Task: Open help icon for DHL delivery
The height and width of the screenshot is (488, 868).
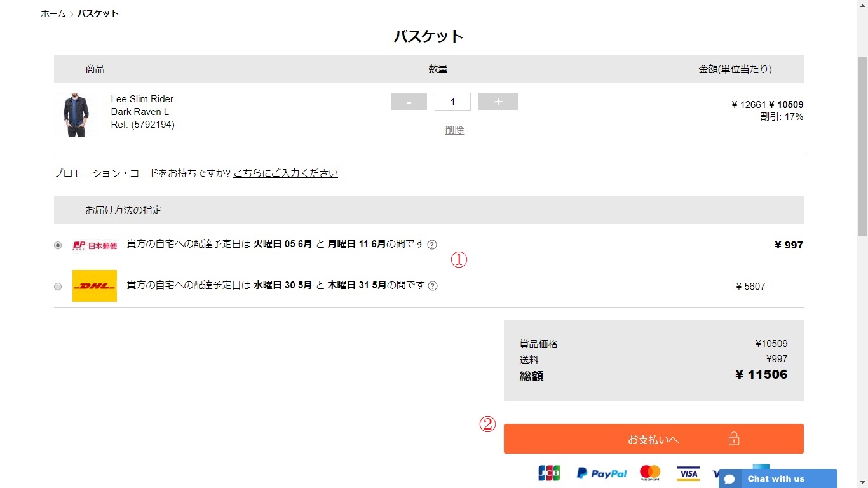Action: click(433, 286)
